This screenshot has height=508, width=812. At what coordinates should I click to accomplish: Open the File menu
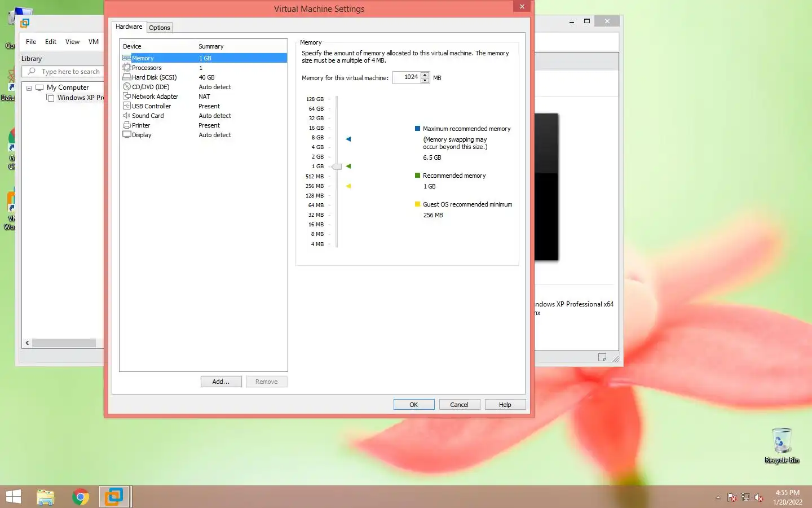pyautogui.click(x=31, y=42)
